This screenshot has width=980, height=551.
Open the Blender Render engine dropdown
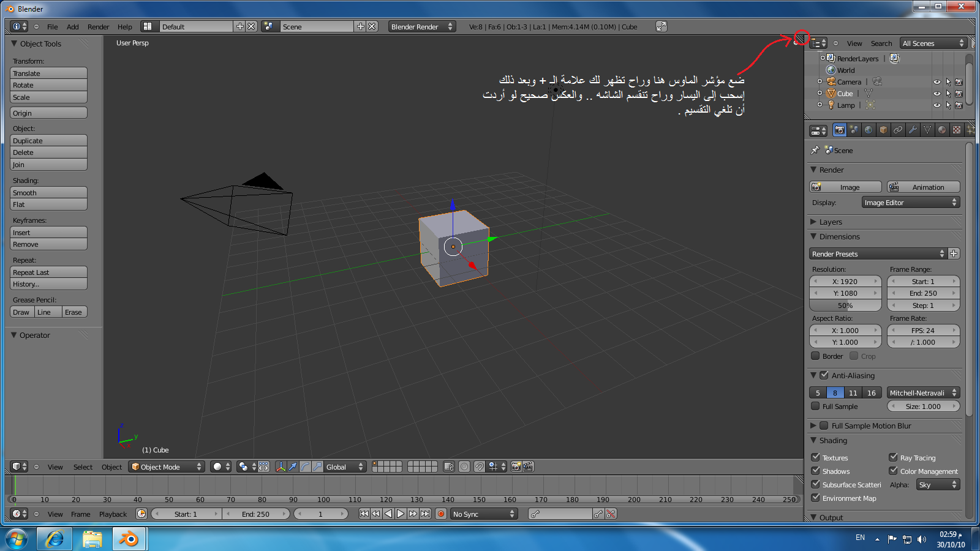click(422, 26)
